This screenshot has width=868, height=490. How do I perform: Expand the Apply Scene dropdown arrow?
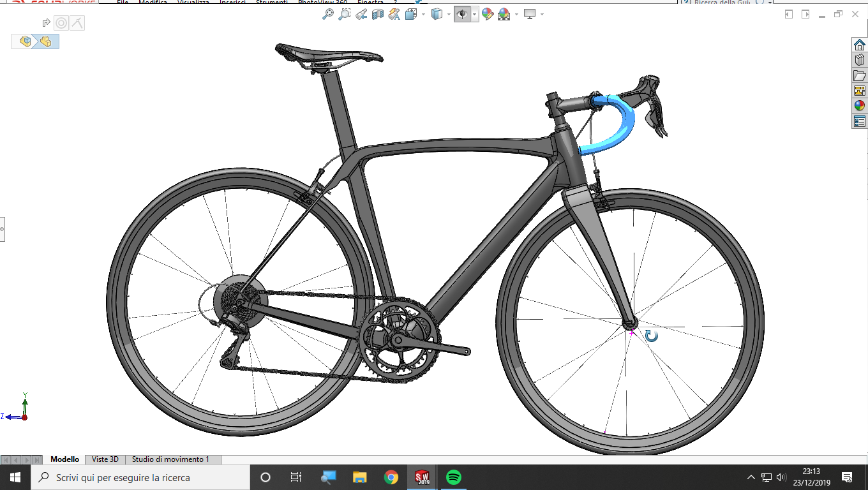point(516,15)
